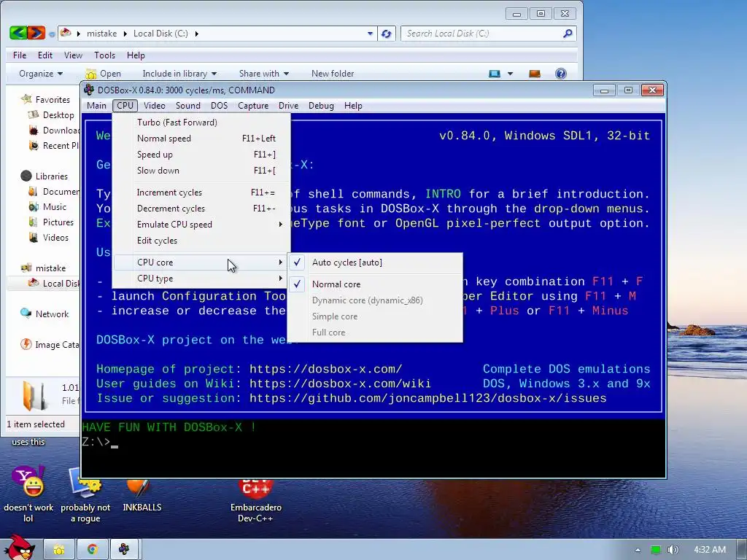Click the DOSBox-X title bar app icon

point(88,90)
